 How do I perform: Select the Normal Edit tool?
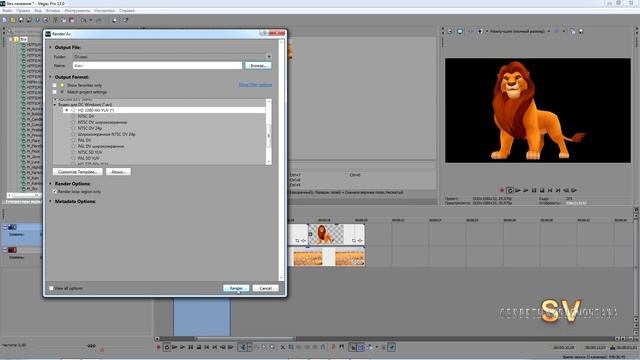click(243, 347)
